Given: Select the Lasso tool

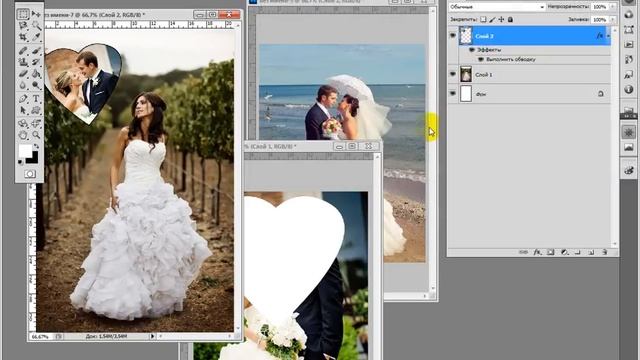Looking at the screenshot, I should (x=23, y=26).
